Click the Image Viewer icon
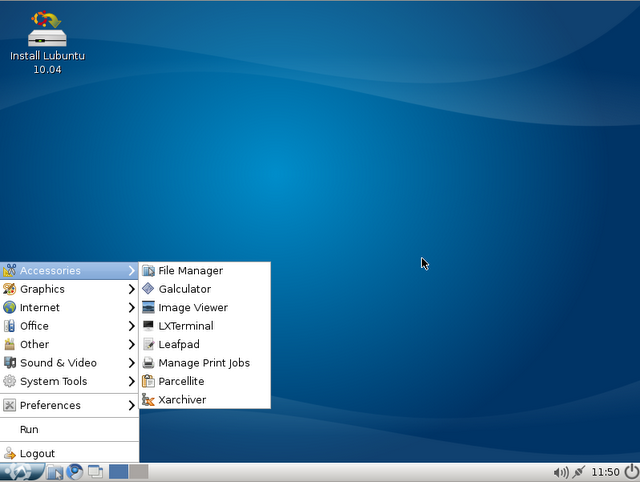 coord(149,307)
